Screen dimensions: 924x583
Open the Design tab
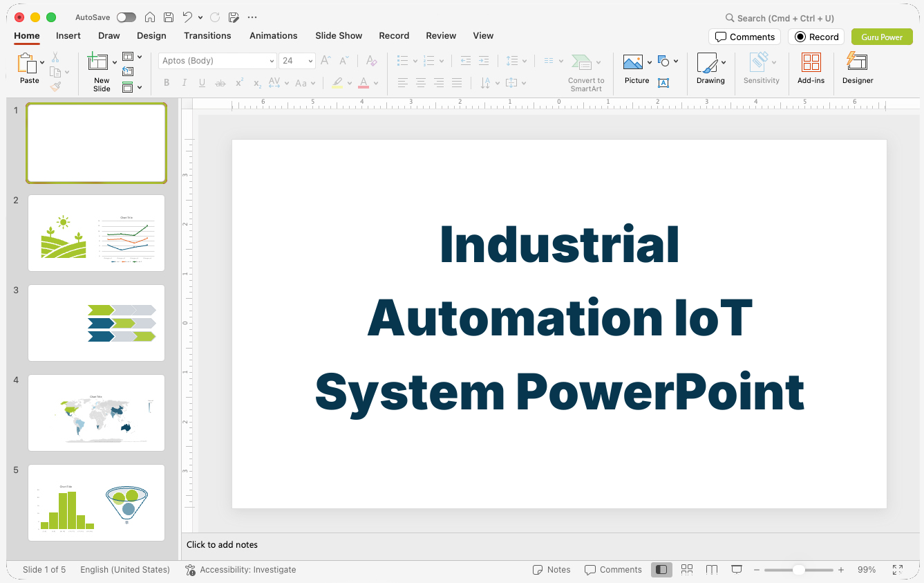click(x=151, y=36)
